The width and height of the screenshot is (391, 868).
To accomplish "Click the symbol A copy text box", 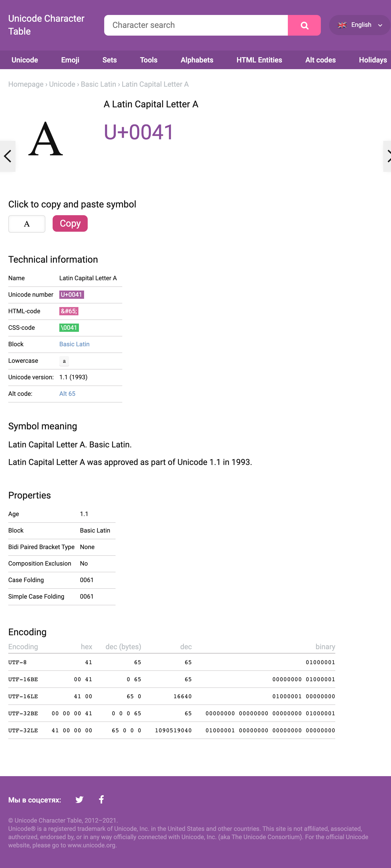I will [27, 224].
